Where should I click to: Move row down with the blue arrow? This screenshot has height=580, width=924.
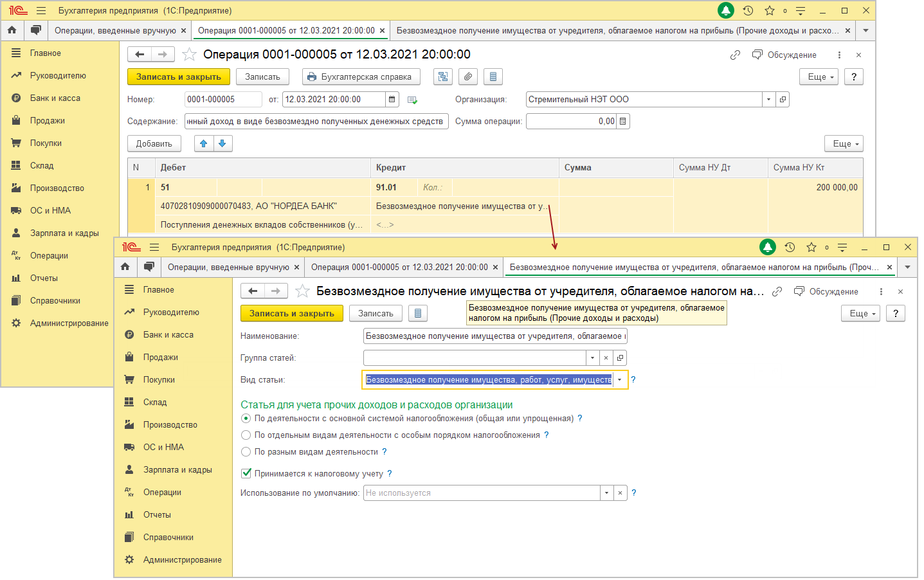point(222,144)
